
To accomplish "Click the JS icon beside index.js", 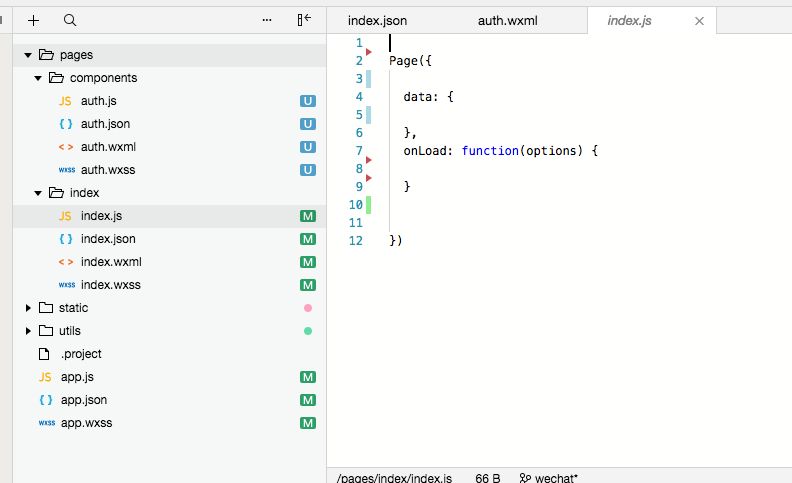I will (65, 216).
